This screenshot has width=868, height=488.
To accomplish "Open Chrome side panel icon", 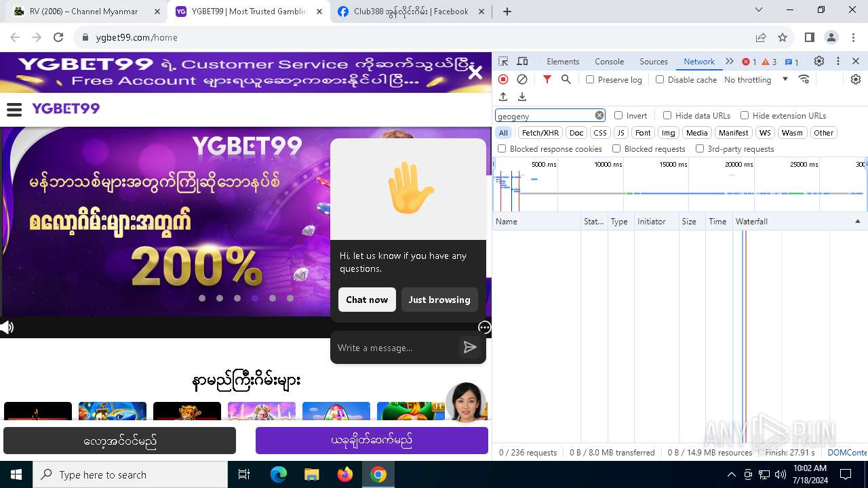I will tap(810, 37).
